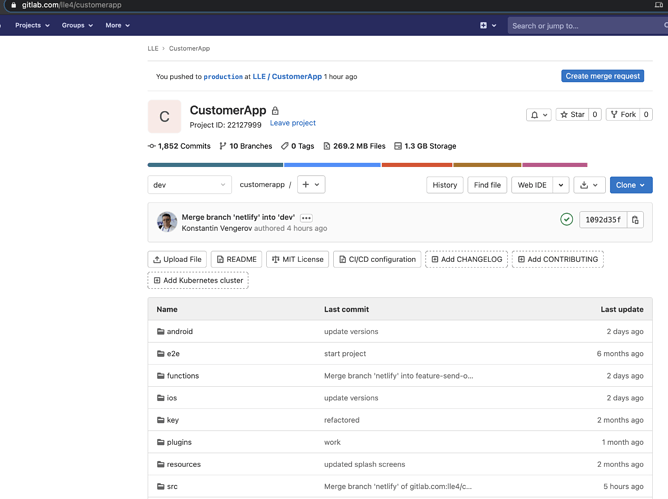The height and width of the screenshot is (499, 668).
Task: Click the pink language bar segment
Action: pos(555,165)
